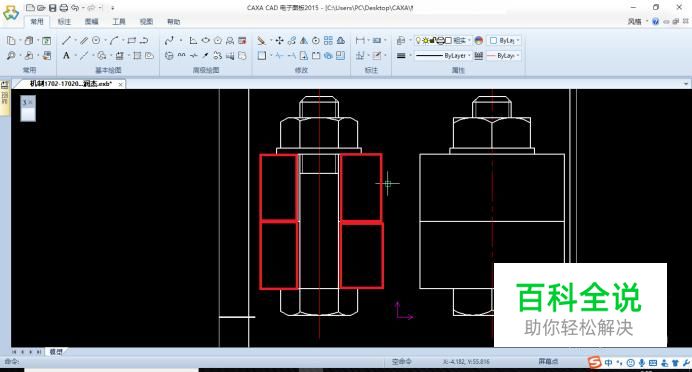Viewport: 692px width, 372px height.
Task: Click the Save icon in quick access toolbar
Action: tap(53, 8)
